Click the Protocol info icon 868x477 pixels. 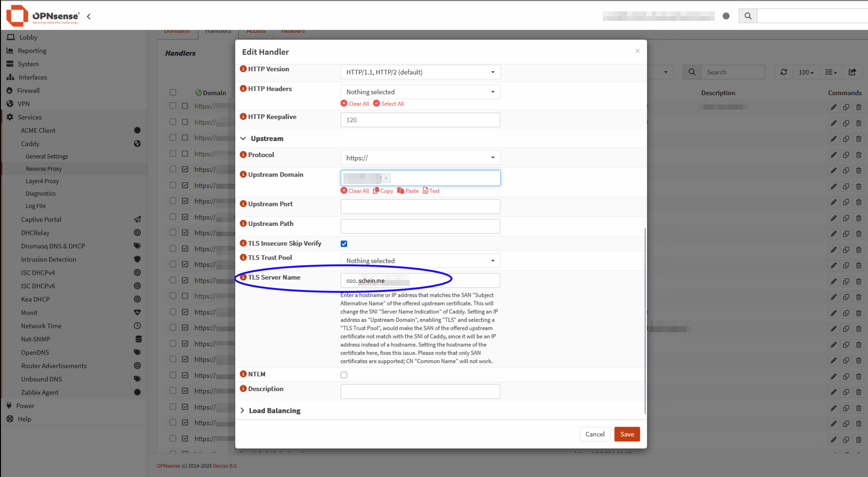coord(243,155)
